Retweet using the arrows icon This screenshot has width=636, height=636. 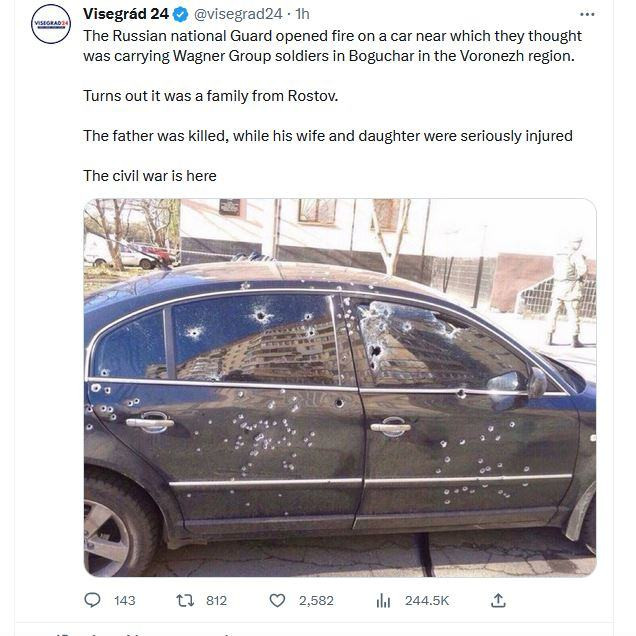(185, 600)
